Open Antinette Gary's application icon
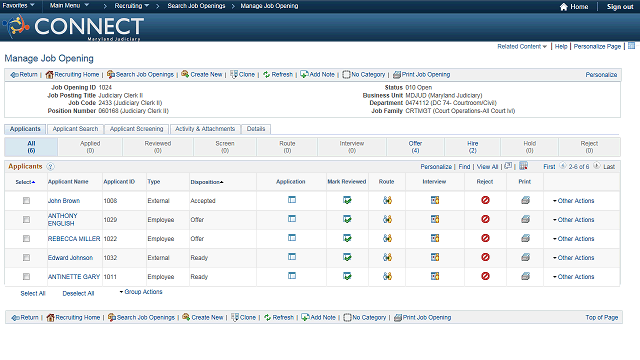 coord(291,276)
